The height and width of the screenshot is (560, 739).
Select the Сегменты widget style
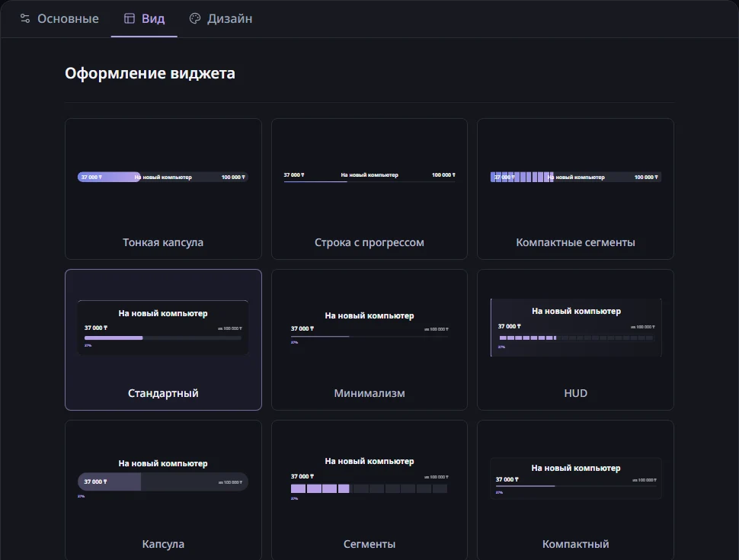tap(369, 490)
